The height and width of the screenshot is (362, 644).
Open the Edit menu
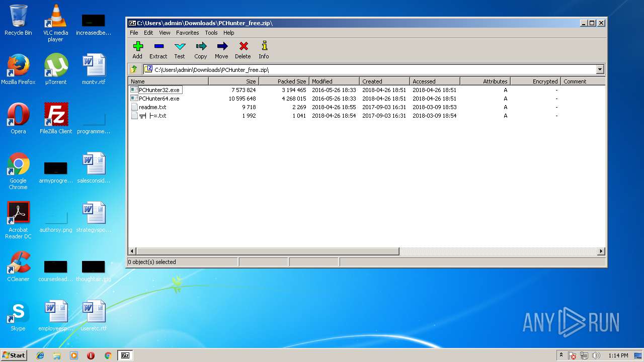(x=148, y=33)
